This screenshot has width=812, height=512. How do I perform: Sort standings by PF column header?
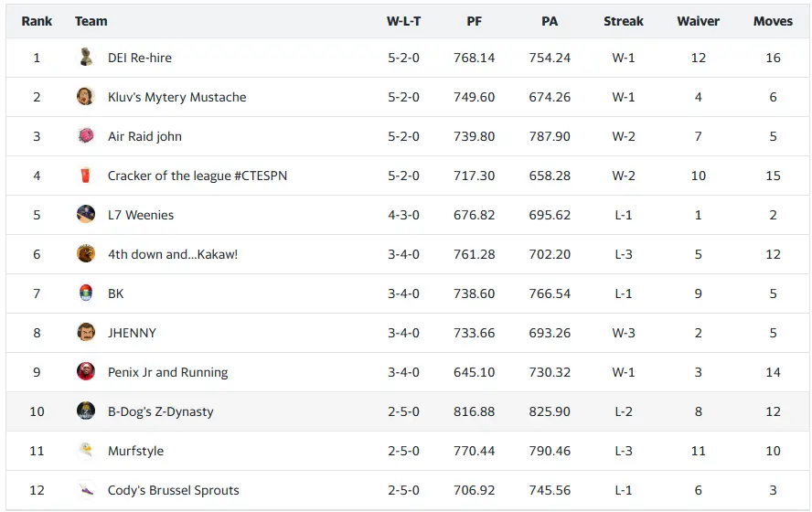click(474, 21)
